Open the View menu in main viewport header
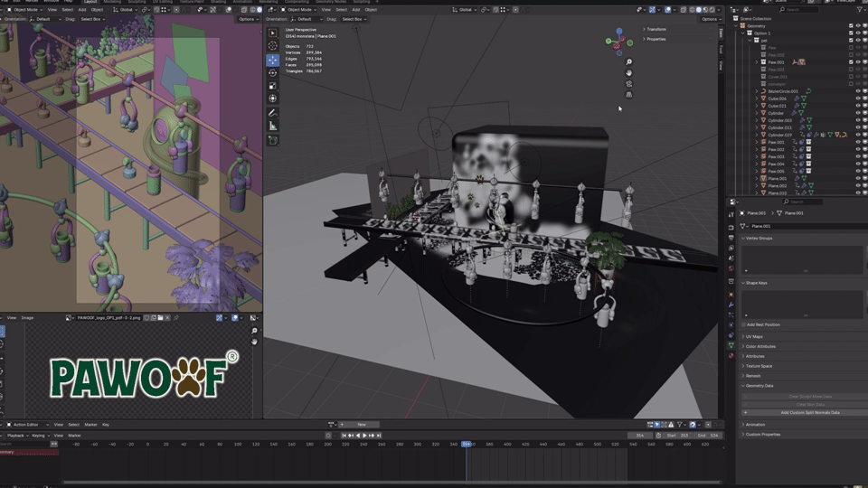This screenshot has width=868, height=488. [x=326, y=9]
